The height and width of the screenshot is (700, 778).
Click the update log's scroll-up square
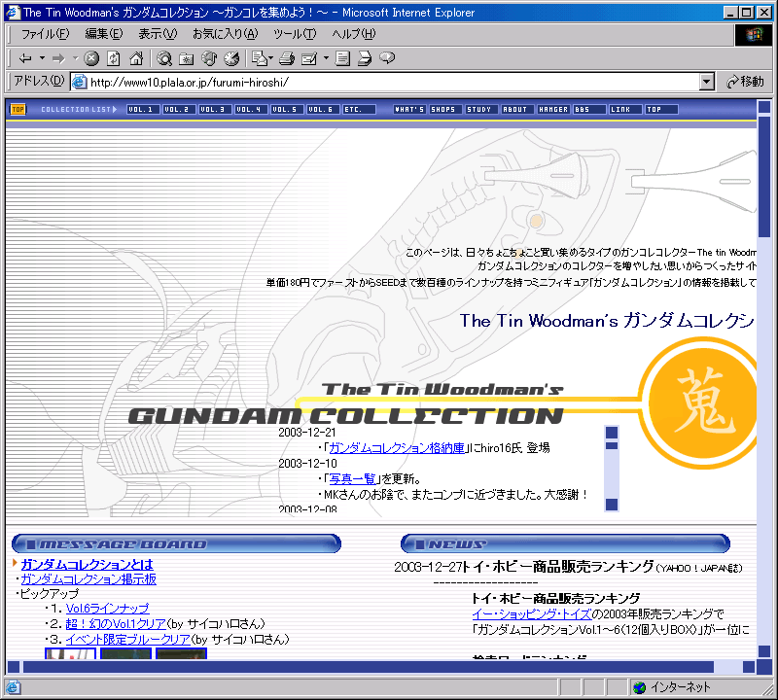[612, 433]
